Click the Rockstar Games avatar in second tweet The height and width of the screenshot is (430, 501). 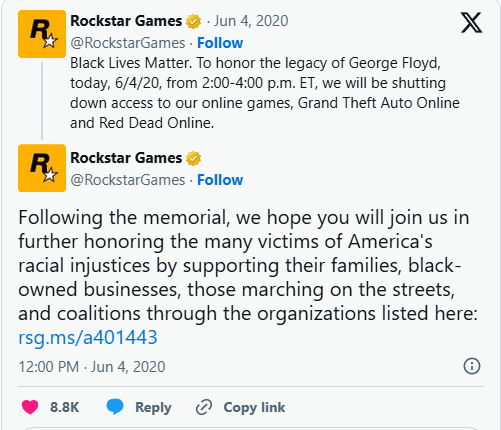click(x=42, y=168)
